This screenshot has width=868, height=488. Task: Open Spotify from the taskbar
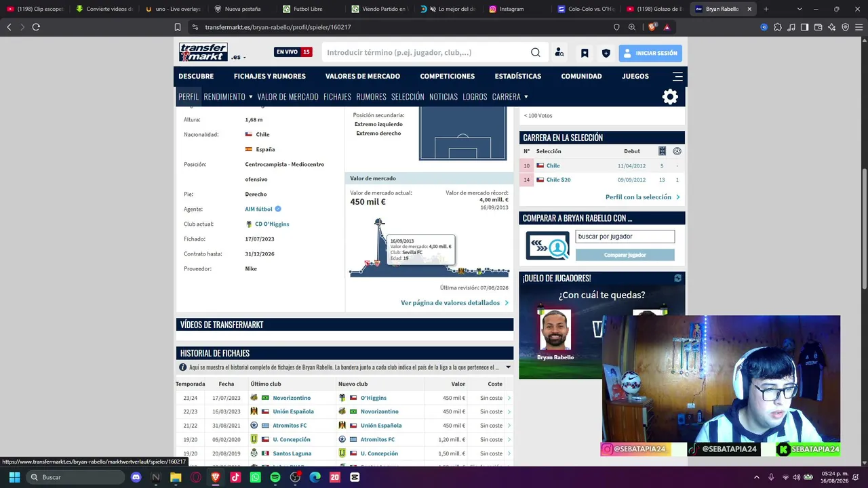click(x=275, y=477)
